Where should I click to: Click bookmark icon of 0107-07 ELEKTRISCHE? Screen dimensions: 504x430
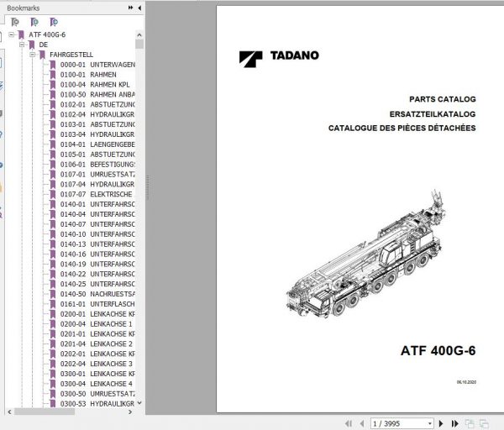53,194
